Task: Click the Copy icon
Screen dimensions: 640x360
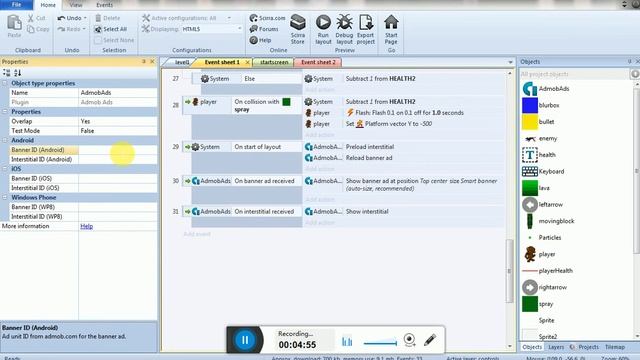Action: pos(31,29)
